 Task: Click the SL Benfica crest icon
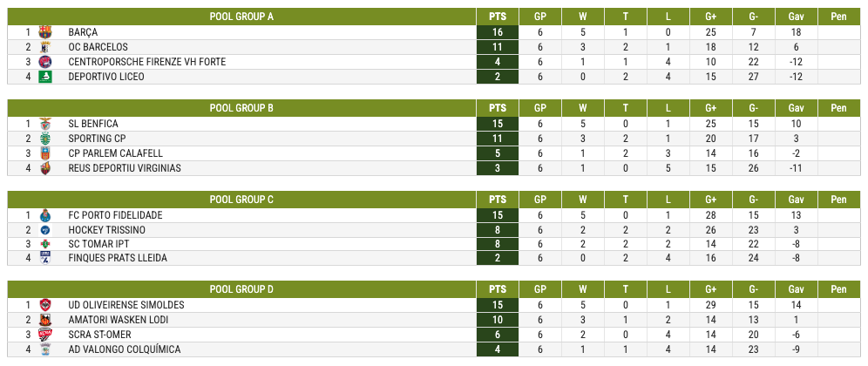(44, 124)
